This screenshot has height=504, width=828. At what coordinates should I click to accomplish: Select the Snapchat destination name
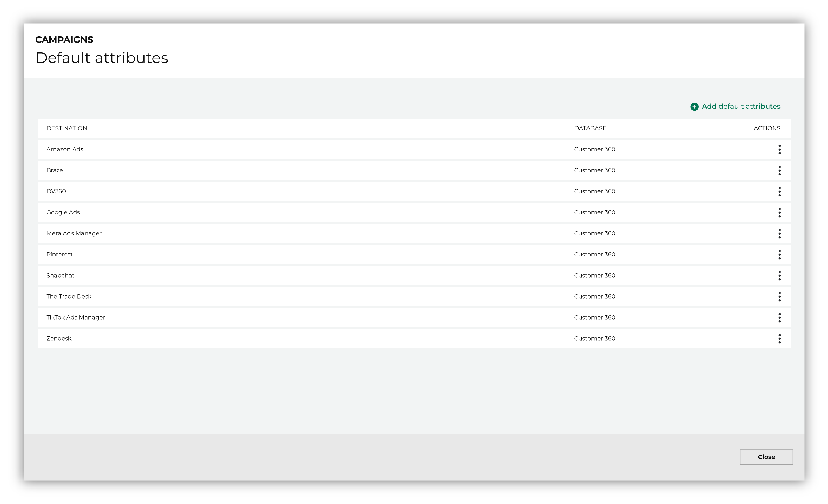(60, 275)
